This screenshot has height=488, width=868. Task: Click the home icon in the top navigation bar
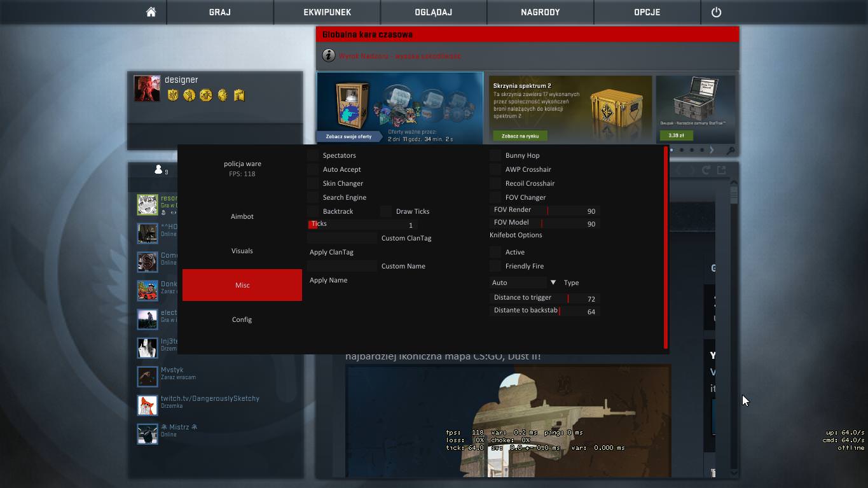tap(150, 11)
